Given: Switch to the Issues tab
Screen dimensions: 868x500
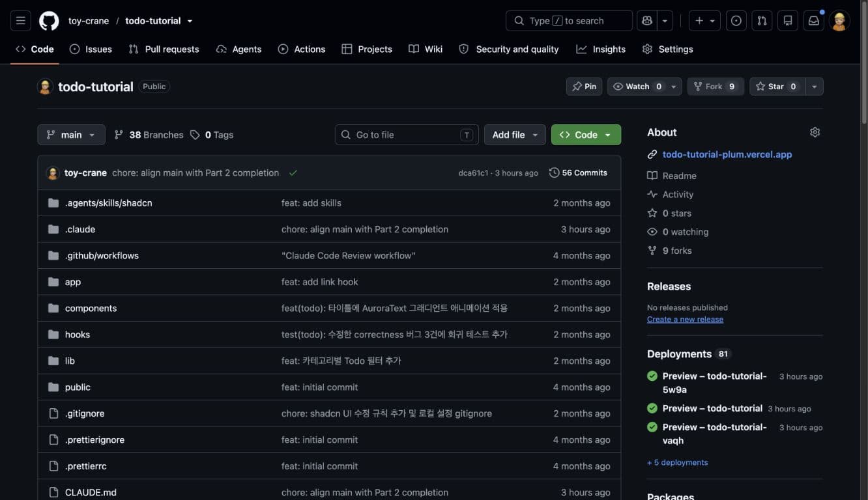Looking at the screenshot, I should pos(91,49).
